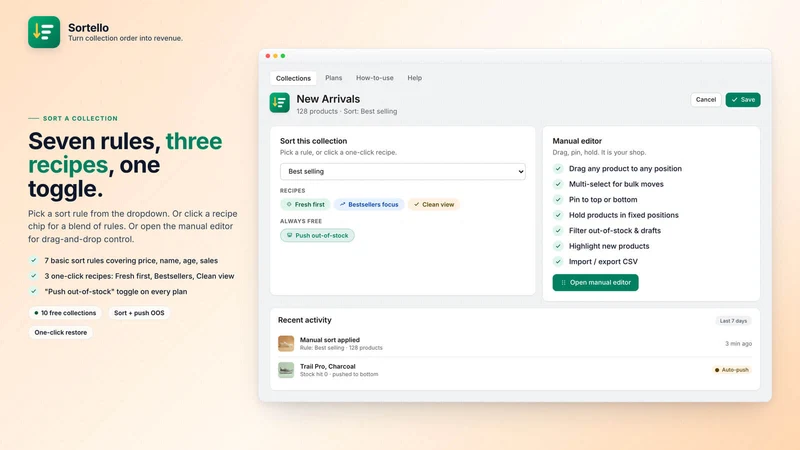Switch to the Plans tab
Viewport: 800px width, 450px height.
pos(334,78)
